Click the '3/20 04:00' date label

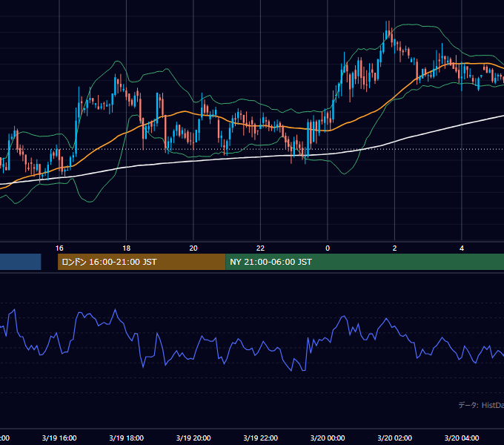(x=462, y=438)
